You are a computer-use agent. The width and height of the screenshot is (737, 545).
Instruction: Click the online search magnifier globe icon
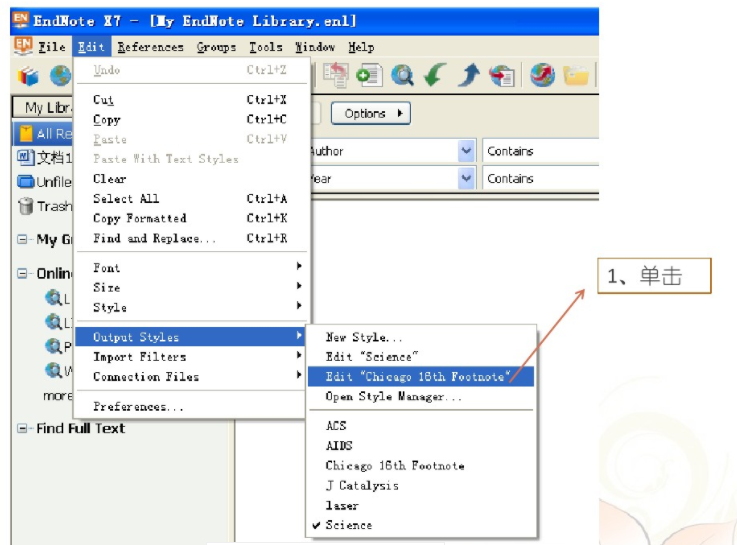coord(403,75)
